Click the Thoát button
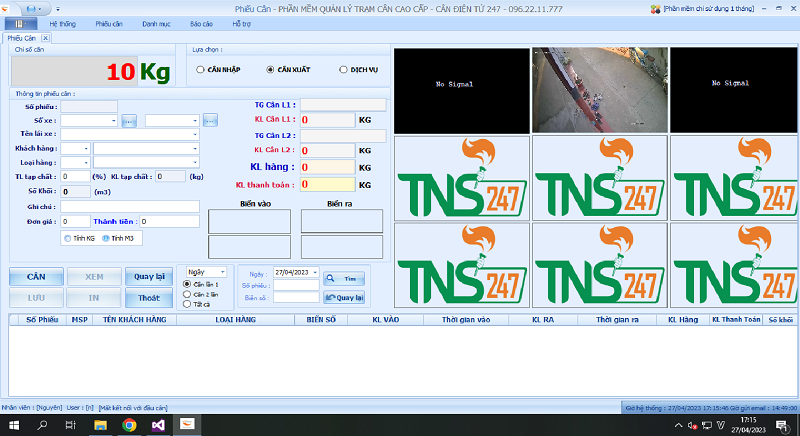Screen dimensions: 800x436 tap(148, 298)
